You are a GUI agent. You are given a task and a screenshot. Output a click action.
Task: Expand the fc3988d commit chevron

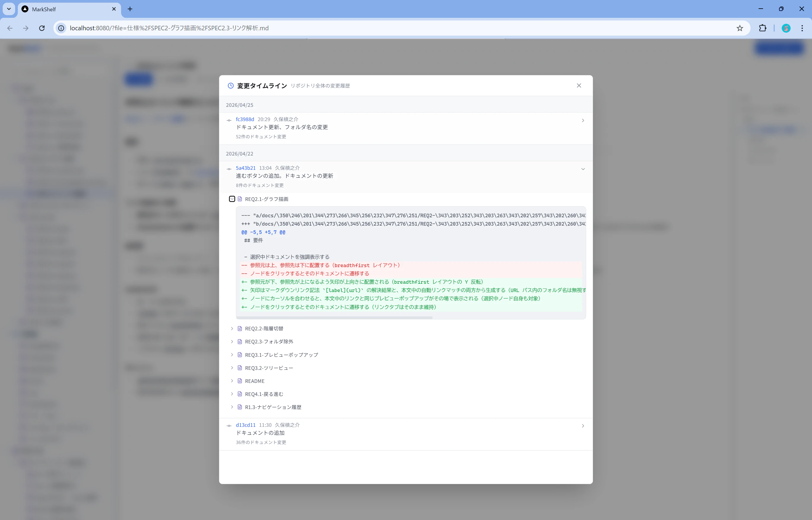(583, 121)
